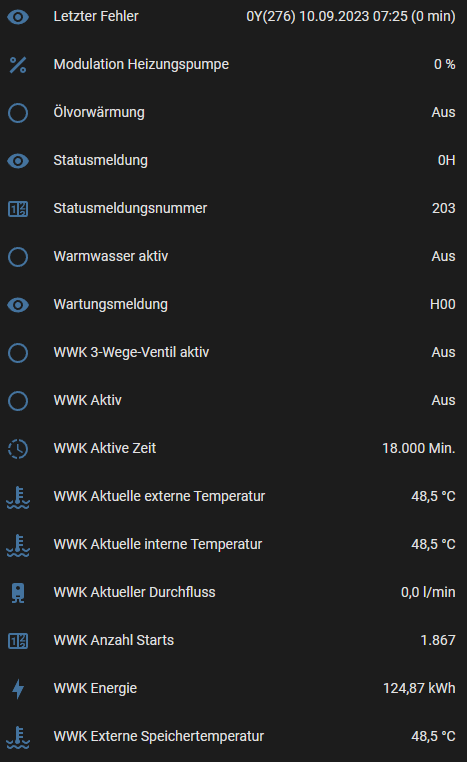Click the counter icon beside WWK Anzahl Starts

[x=18, y=641]
